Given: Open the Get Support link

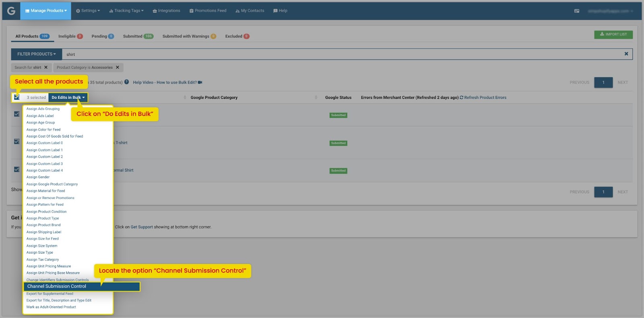Looking at the screenshot, I should click(142, 227).
